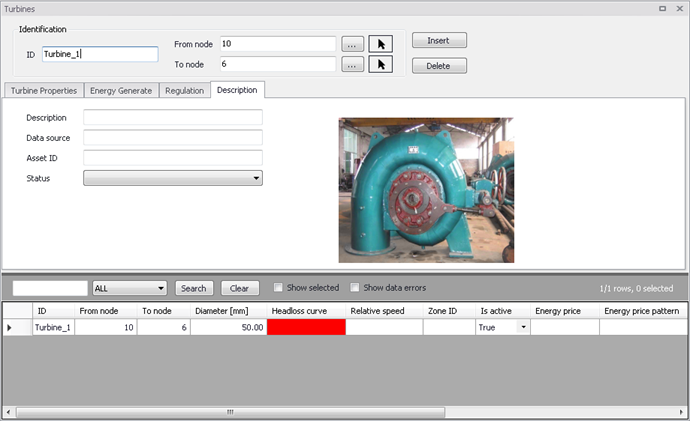The height and width of the screenshot is (421, 690).
Task: Click the Headloss curve column header
Action: pyautogui.click(x=306, y=311)
